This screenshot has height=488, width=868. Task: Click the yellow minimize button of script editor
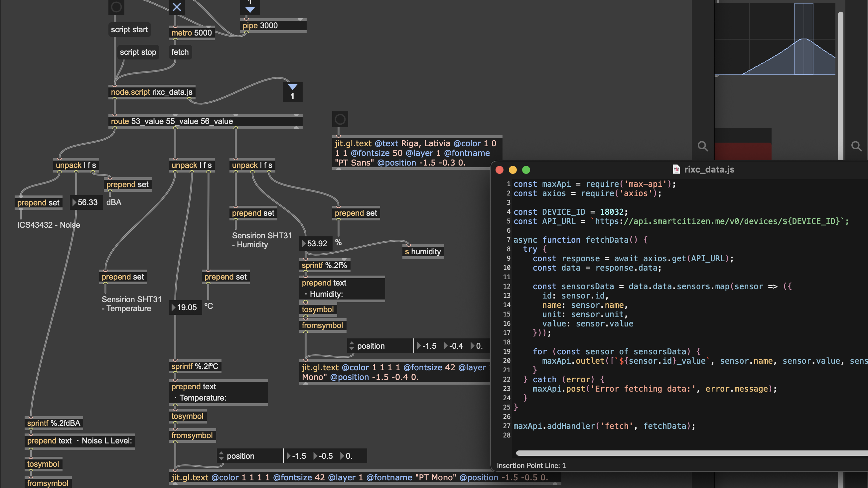512,170
